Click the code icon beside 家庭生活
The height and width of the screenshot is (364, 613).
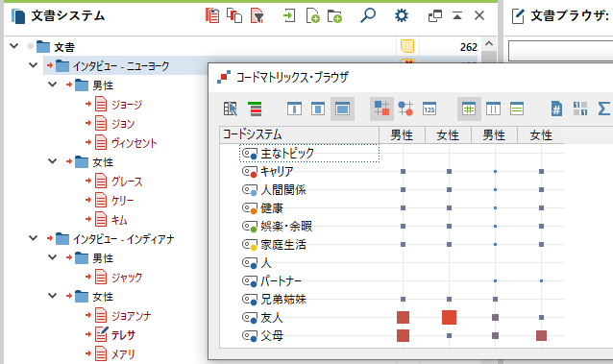(250, 245)
